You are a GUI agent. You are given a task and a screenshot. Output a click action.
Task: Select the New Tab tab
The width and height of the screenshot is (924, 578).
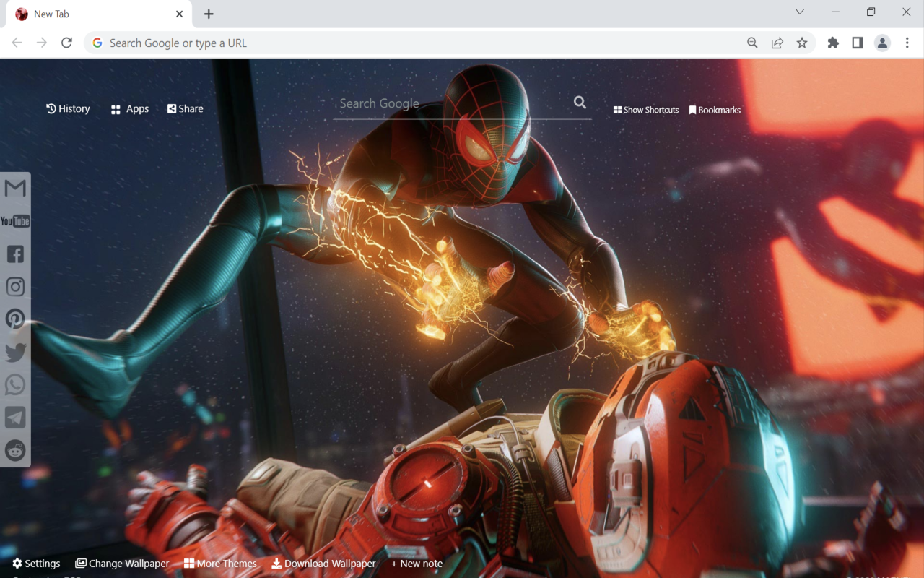click(99, 14)
